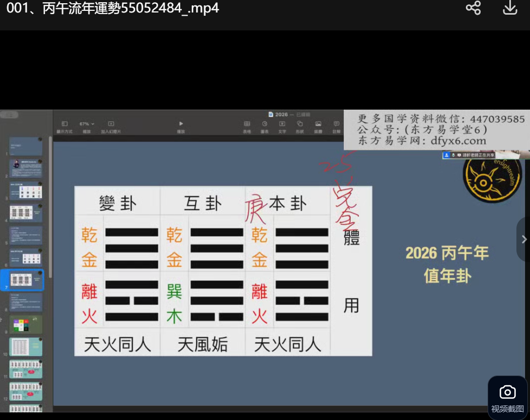The image size is (530, 420).
Task: Insert a table with 表格 icon
Action: coord(247,124)
